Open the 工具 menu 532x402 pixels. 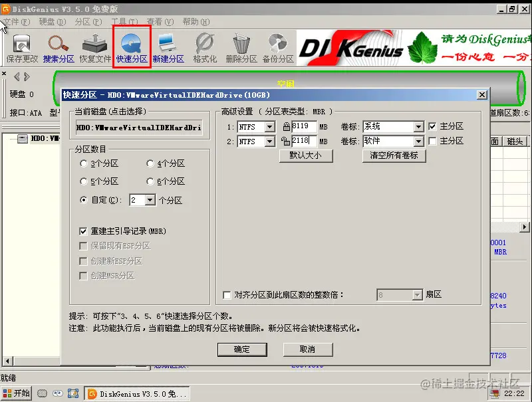124,22
